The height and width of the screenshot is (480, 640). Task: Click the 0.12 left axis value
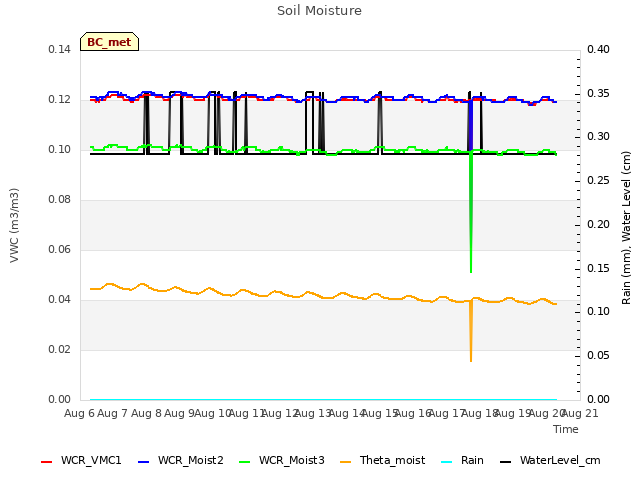pos(59,100)
